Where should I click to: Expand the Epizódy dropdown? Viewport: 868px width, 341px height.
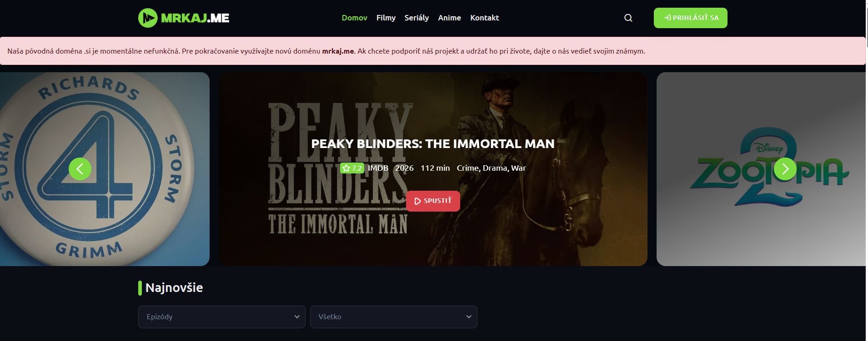click(x=222, y=316)
